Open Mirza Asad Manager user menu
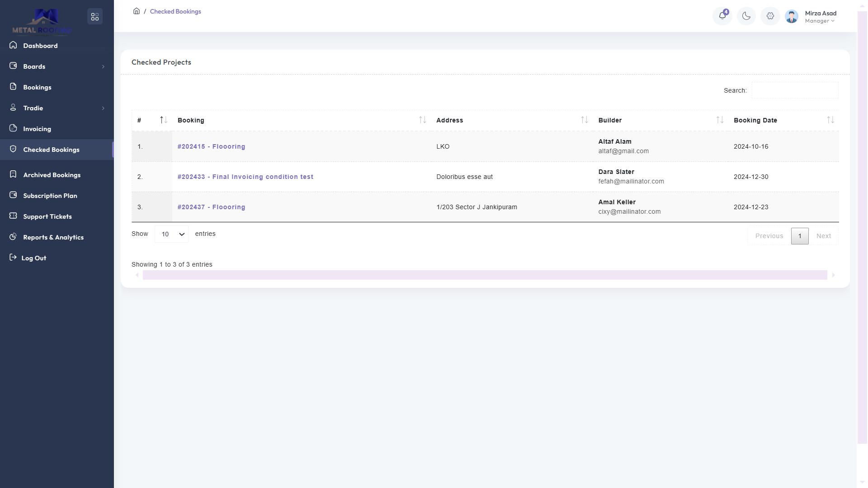 [820, 17]
